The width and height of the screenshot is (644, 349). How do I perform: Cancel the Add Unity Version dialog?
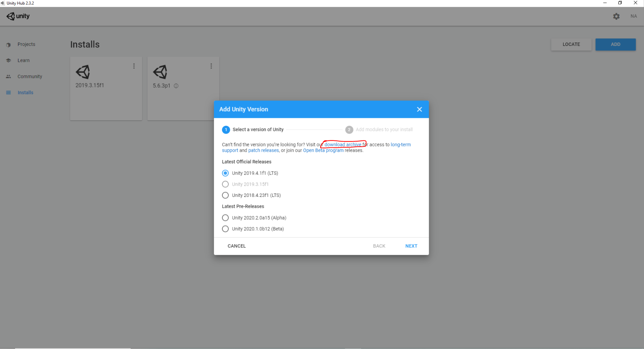tap(237, 246)
